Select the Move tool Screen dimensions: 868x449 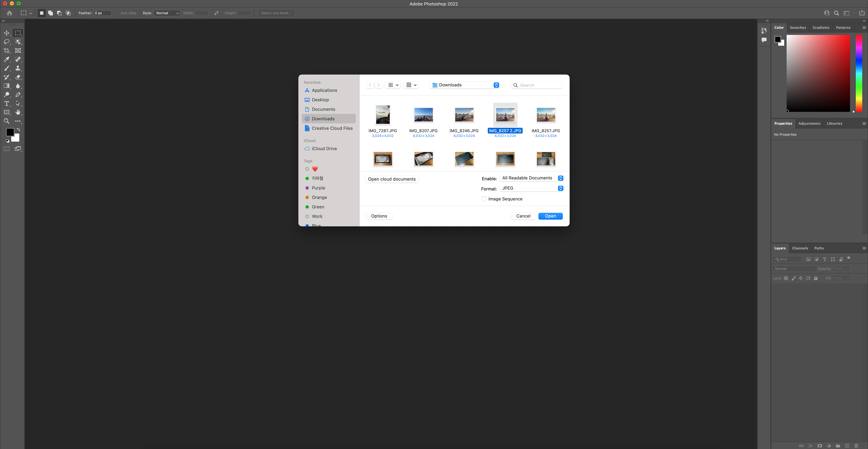[x=6, y=33]
